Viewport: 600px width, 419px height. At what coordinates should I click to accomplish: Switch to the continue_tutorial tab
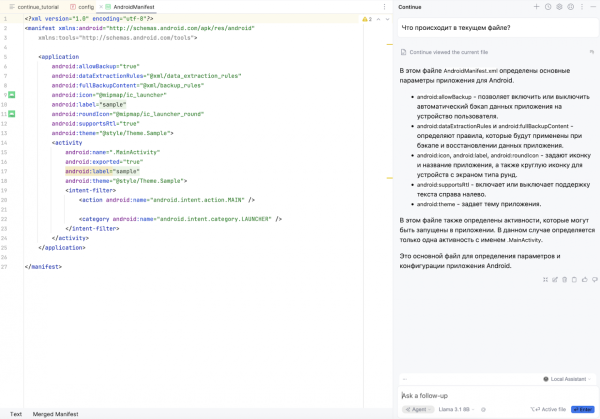tap(37, 7)
